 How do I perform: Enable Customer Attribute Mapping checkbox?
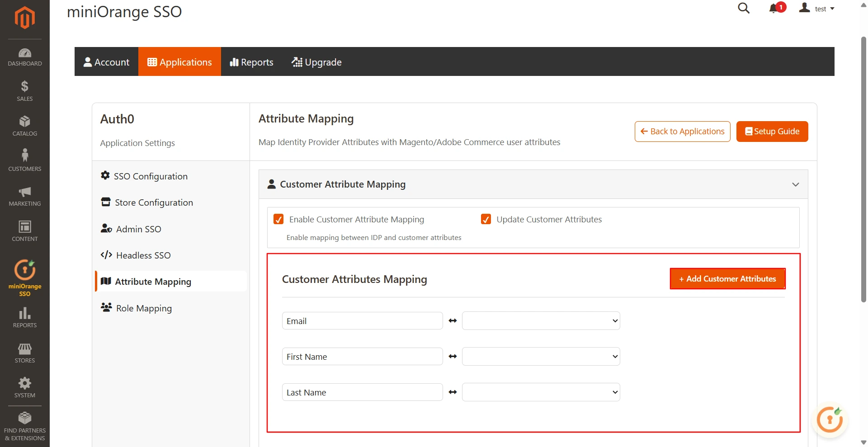pyautogui.click(x=278, y=219)
